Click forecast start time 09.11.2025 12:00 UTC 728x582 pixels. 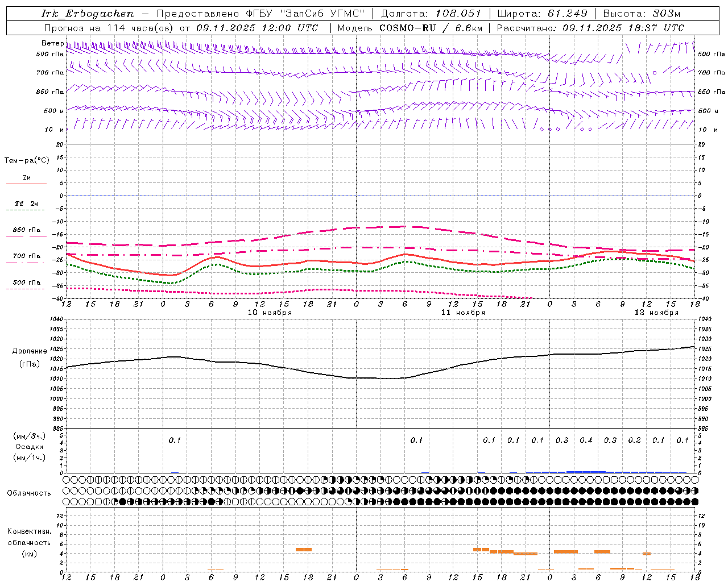[257, 28]
